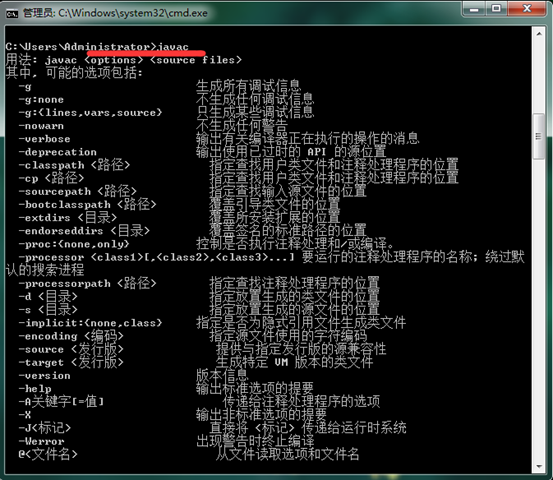
Task: Maximize the command prompt window
Action: [x=496, y=8]
